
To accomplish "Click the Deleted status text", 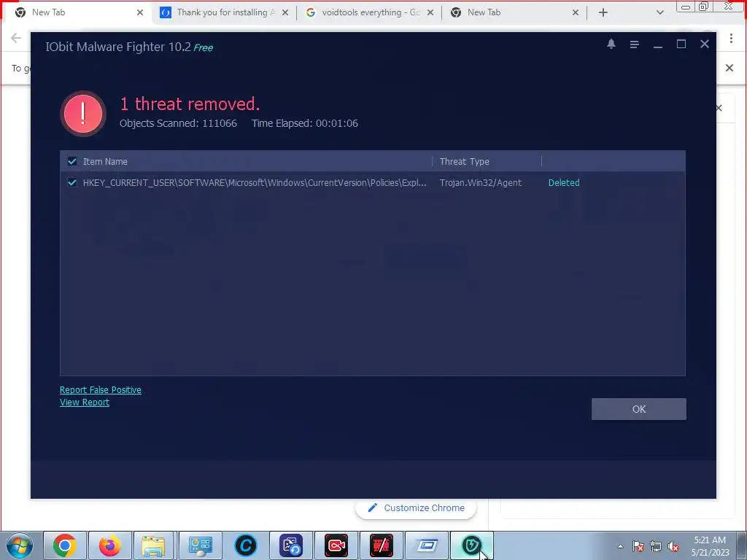I will coord(564,182).
